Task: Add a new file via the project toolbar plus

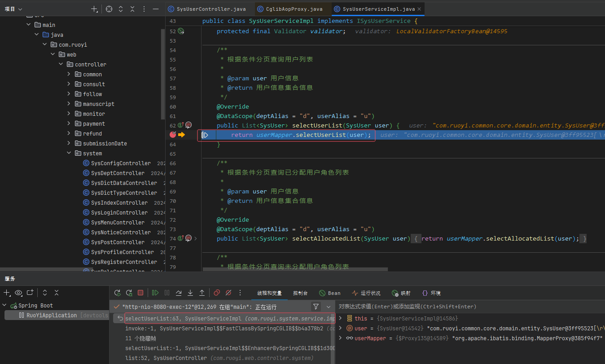Action: pos(94,9)
